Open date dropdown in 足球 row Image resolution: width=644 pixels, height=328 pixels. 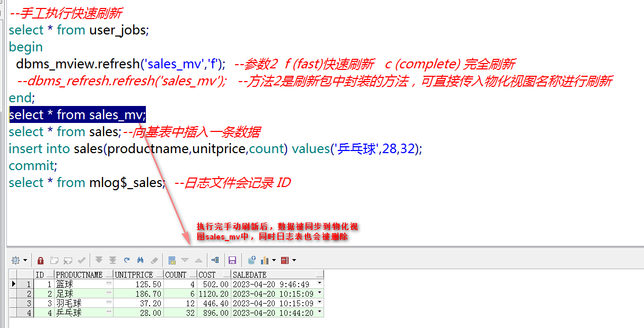[319, 294]
